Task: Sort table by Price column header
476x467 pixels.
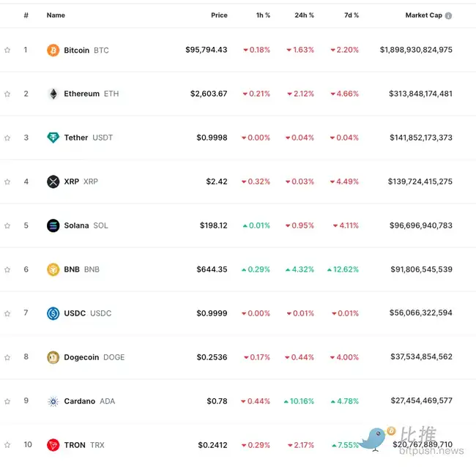Action: pos(219,15)
